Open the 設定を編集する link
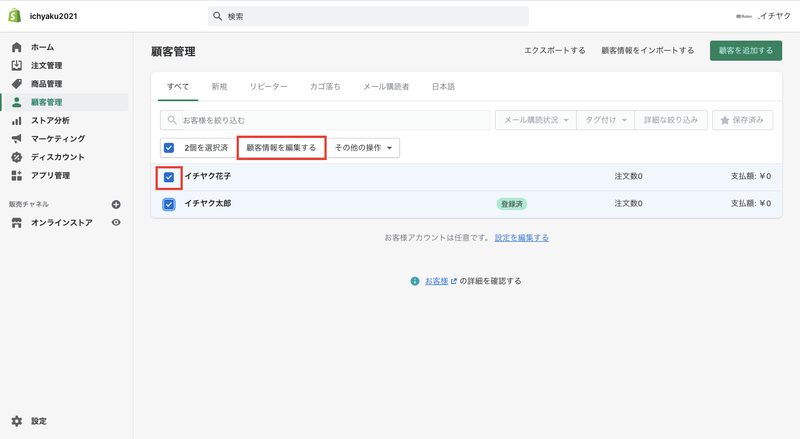This screenshot has height=439, width=800. pos(521,238)
